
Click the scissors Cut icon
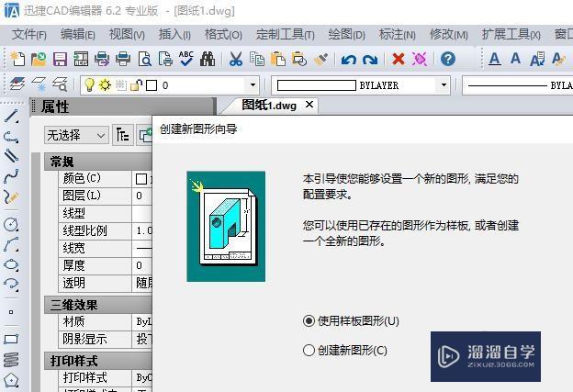(x=236, y=59)
